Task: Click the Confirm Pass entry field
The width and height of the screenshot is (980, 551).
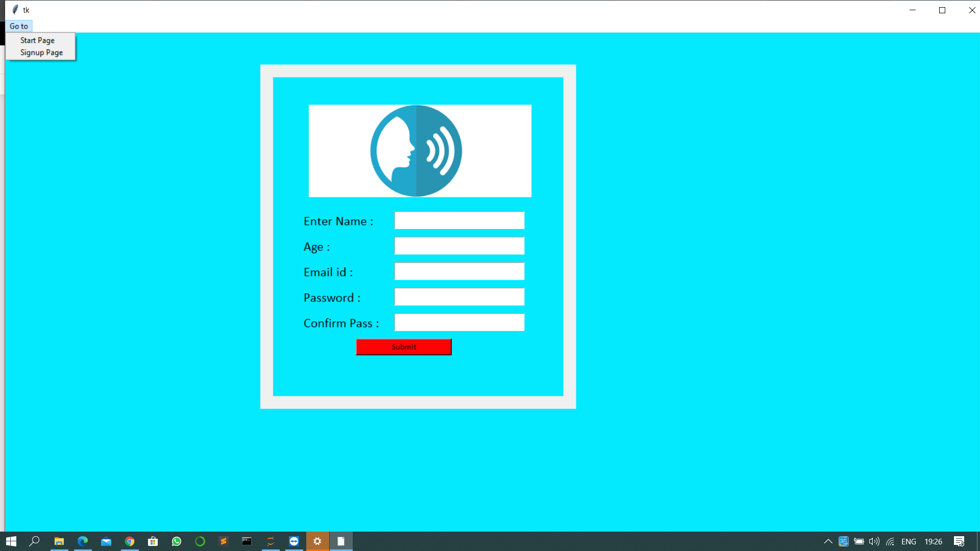Action: 459,322
